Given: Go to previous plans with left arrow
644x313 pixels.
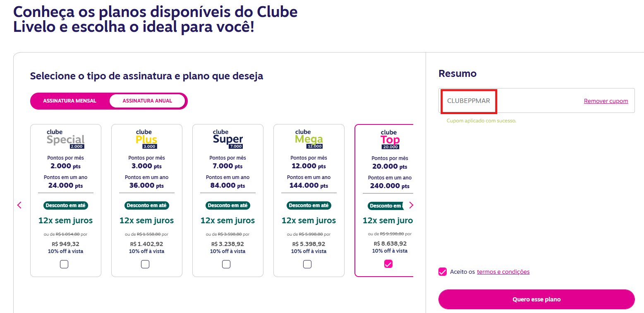Looking at the screenshot, I should 19,205.
